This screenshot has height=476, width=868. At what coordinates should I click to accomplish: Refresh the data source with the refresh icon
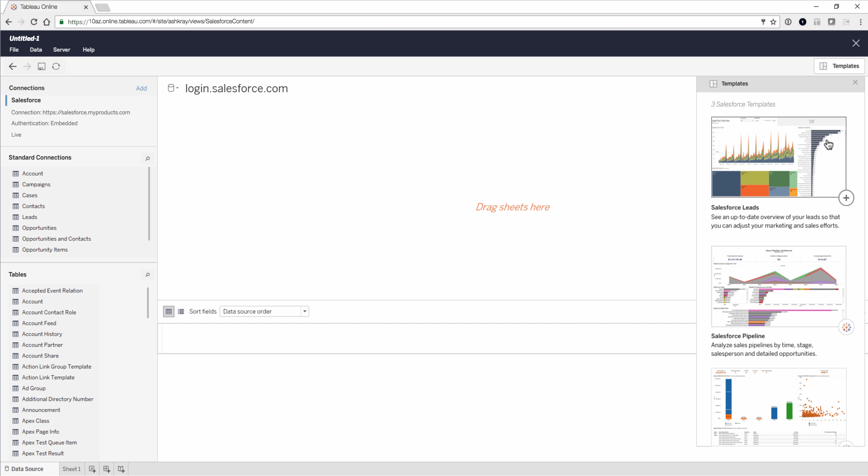click(x=56, y=66)
